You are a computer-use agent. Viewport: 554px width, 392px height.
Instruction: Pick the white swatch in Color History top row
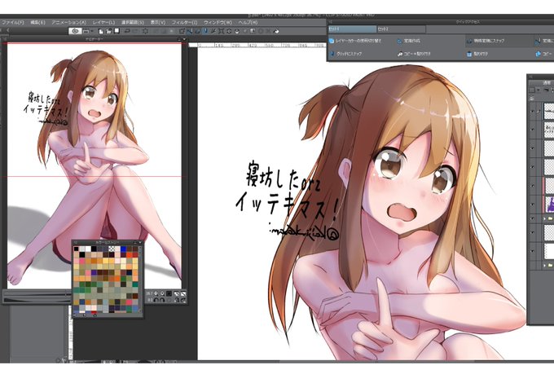pyautogui.click(x=88, y=249)
